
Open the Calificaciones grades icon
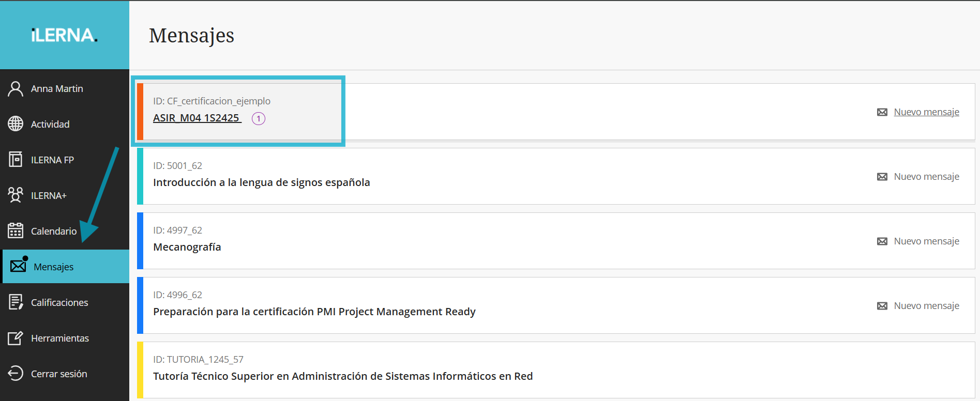point(16,302)
